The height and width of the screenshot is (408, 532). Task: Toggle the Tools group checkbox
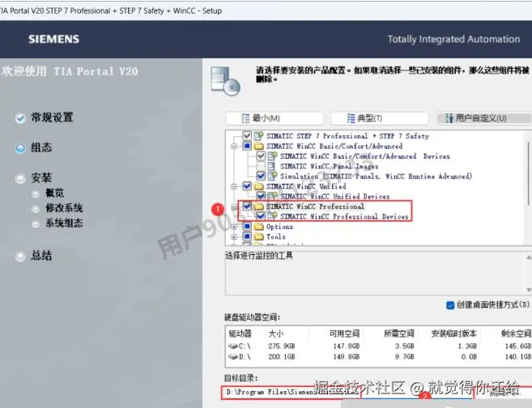coord(247,236)
